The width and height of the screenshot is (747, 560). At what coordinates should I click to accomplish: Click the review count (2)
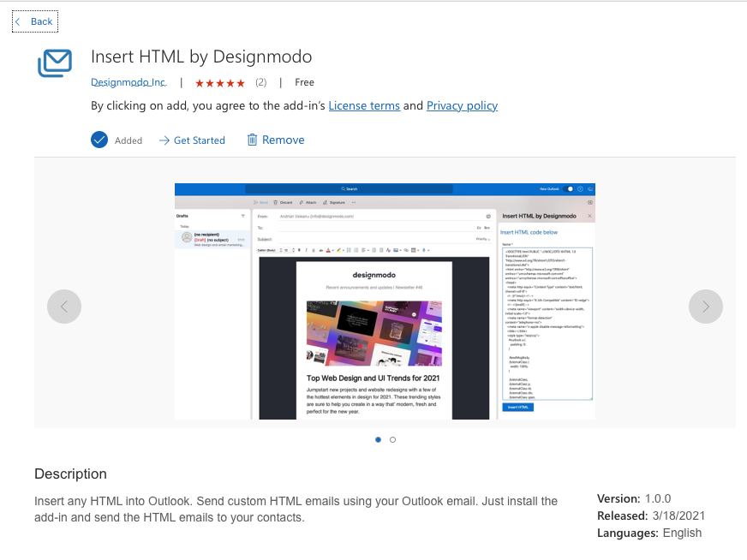click(261, 82)
